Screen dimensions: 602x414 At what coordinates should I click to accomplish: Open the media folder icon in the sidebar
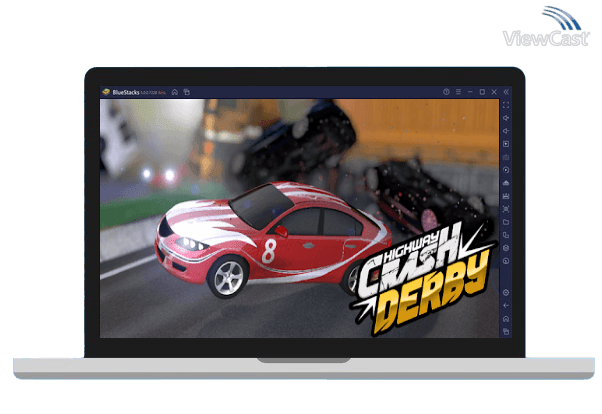pos(506,222)
